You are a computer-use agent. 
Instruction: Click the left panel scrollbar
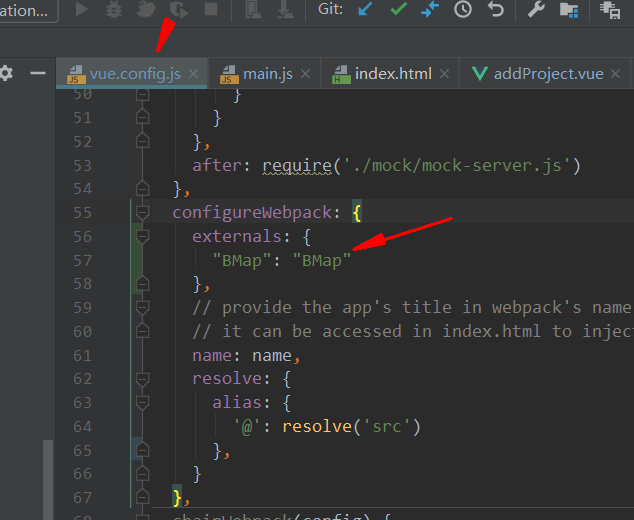pyautogui.click(x=48, y=480)
